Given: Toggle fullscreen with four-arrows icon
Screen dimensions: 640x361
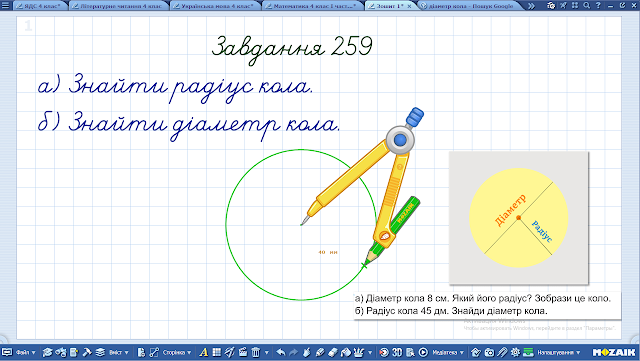Looking at the screenshot, I should click(575, 5).
